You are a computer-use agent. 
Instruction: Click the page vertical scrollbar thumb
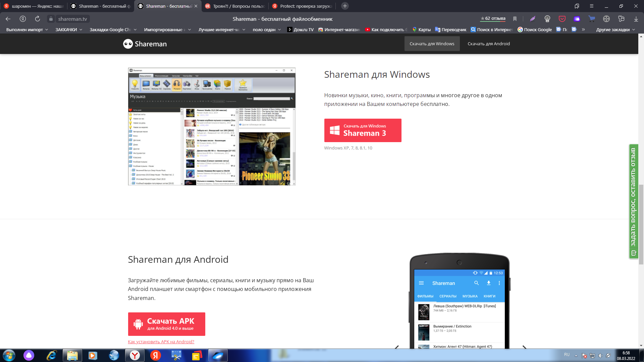tap(641, 225)
